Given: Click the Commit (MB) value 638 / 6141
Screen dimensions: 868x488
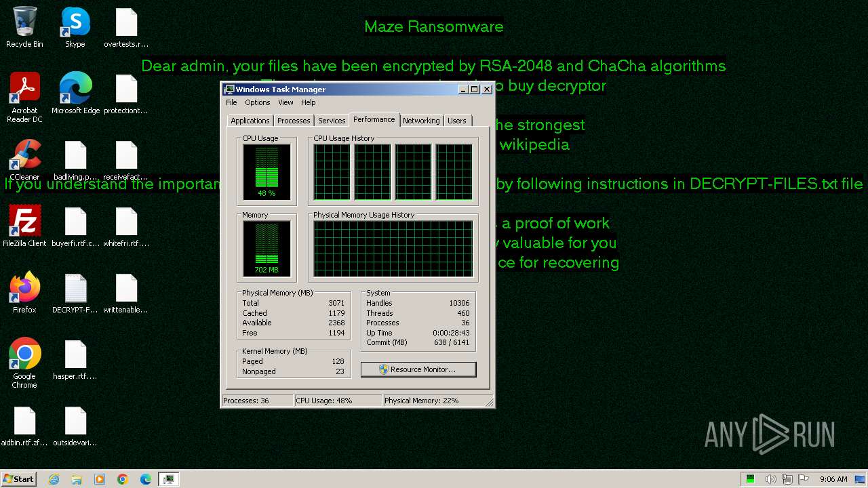Looking at the screenshot, I should tap(452, 342).
